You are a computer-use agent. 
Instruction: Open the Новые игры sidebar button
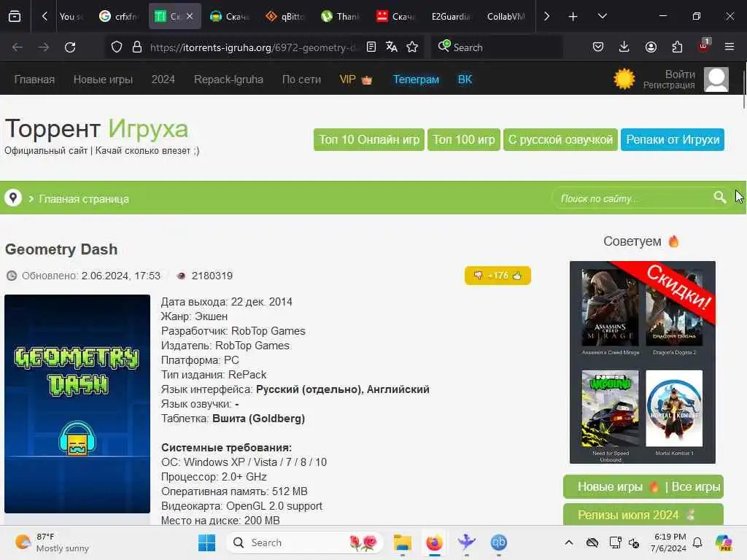click(611, 486)
